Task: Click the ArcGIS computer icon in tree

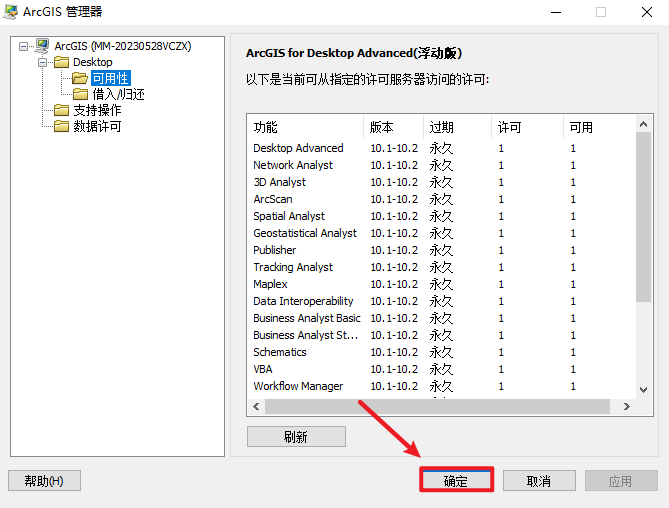Action: tap(42, 46)
